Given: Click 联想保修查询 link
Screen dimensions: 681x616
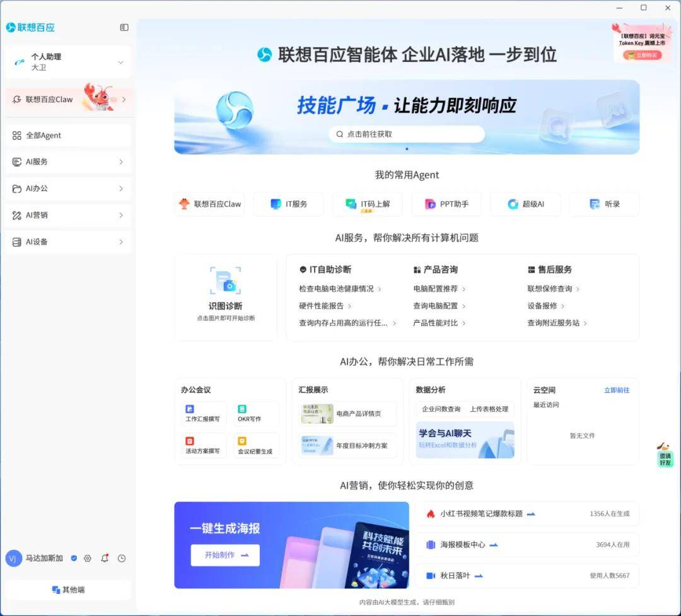Looking at the screenshot, I should click(x=554, y=289).
